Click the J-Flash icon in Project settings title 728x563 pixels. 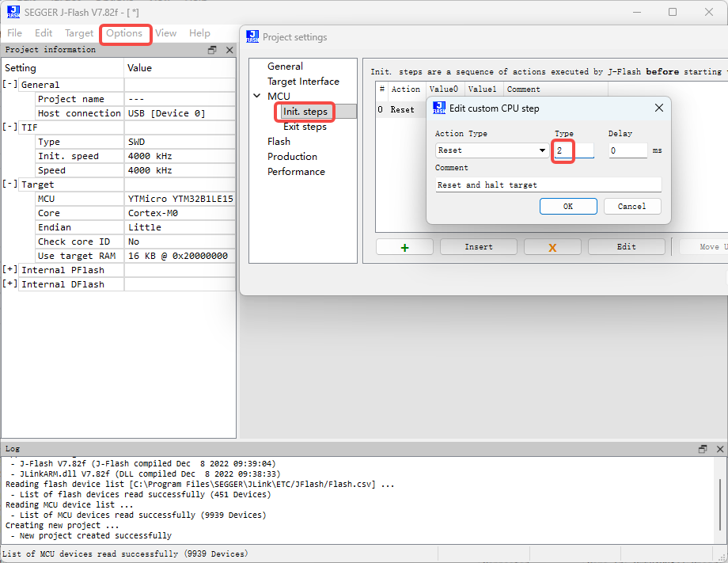(252, 36)
